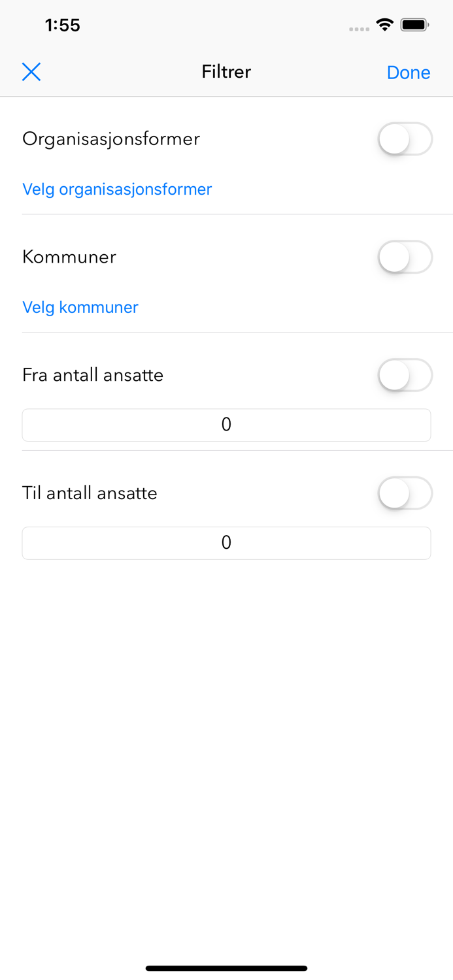Turn on the Fra antall ansatte switch
Screen dimensions: 453x980
tap(405, 375)
